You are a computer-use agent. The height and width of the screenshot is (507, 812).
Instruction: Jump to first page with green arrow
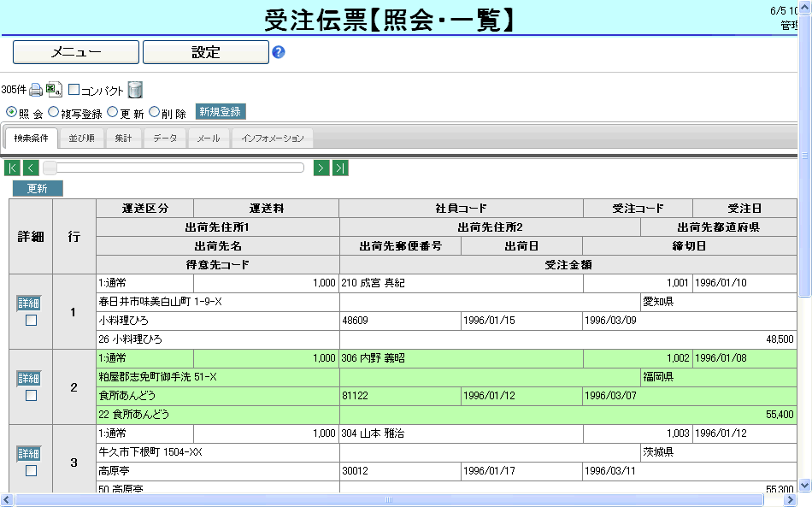[12, 168]
